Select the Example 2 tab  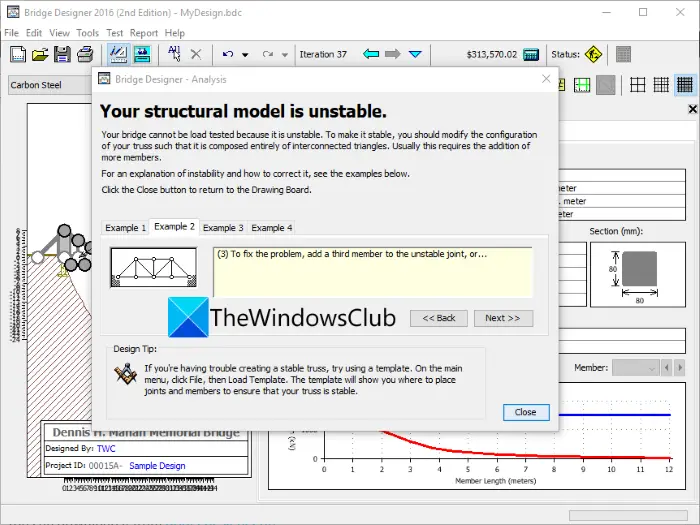click(x=174, y=226)
